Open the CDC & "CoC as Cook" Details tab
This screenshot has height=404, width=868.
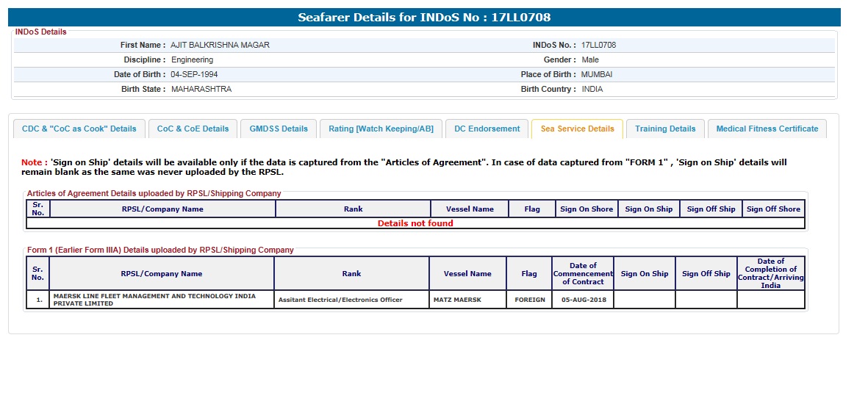pyautogui.click(x=79, y=129)
